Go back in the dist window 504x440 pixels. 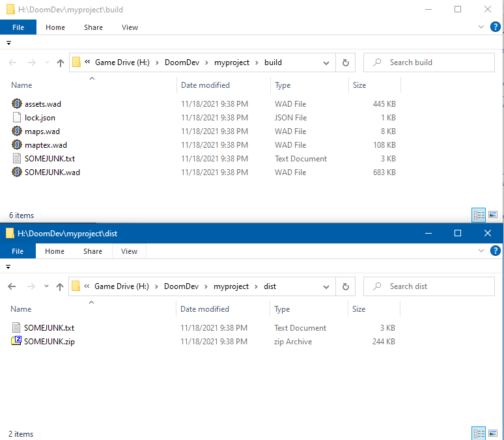12,286
